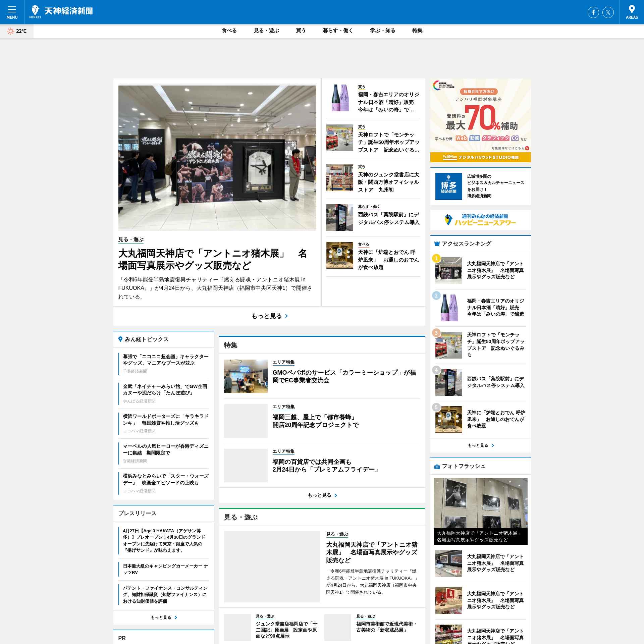Image resolution: width=644 pixels, height=644 pixels.
Task: Click the camera icon by フォトフラッシュ
Action: click(x=437, y=467)
